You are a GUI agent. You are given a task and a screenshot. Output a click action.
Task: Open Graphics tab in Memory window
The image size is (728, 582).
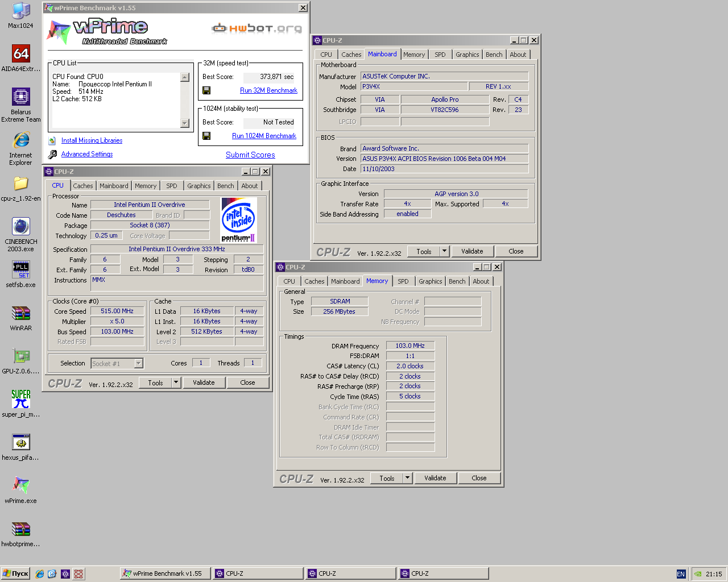coord(431,281)
